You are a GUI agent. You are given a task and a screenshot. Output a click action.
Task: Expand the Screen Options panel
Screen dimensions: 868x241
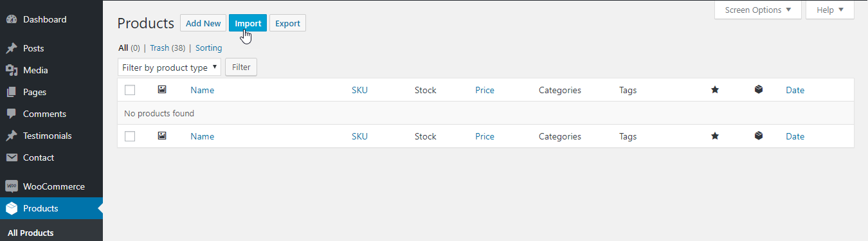pos(758,10)
